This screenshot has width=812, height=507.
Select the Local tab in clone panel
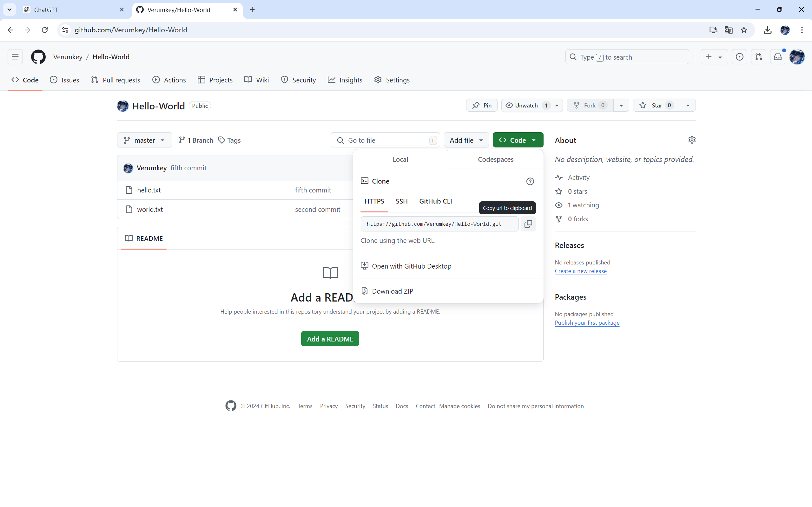tap(400, 159)
